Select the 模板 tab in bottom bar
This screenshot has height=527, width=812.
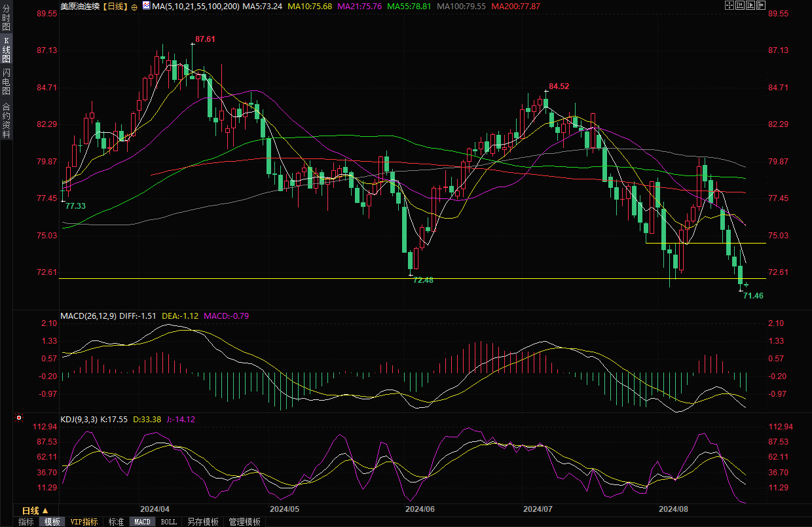click(52, 522)
